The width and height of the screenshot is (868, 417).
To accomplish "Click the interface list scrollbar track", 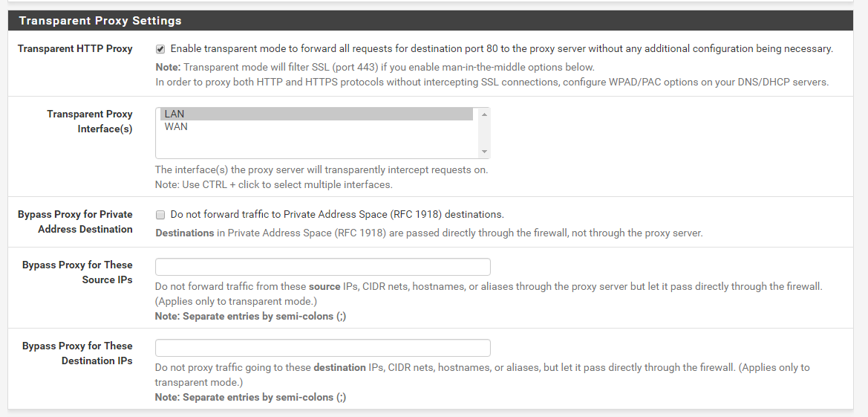I will click(484, 133).
